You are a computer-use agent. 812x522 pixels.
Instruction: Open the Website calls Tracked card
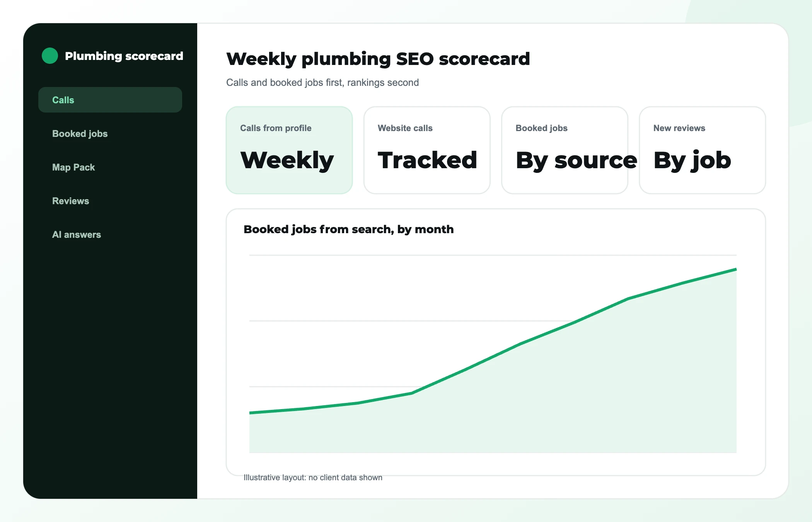(427, 150)
